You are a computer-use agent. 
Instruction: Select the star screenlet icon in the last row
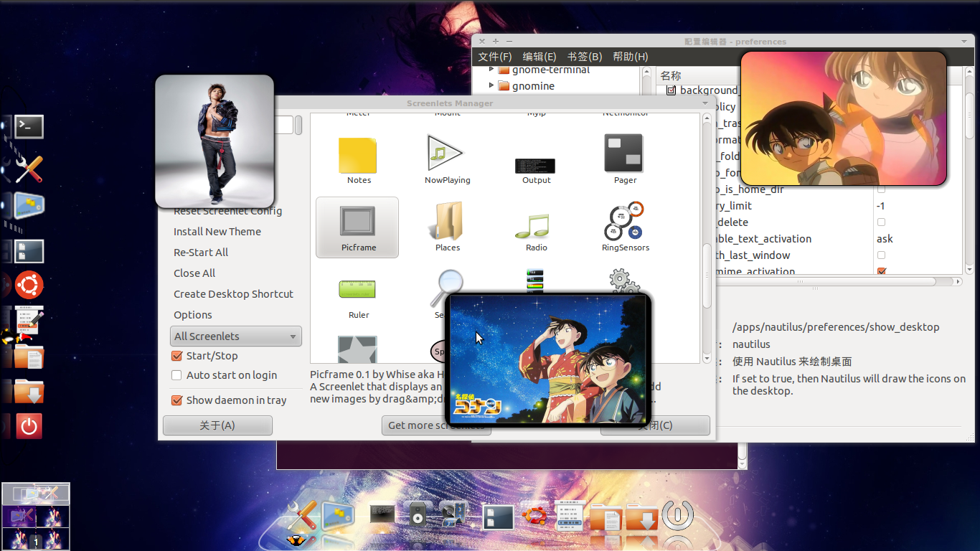click(x=357, y=349)
